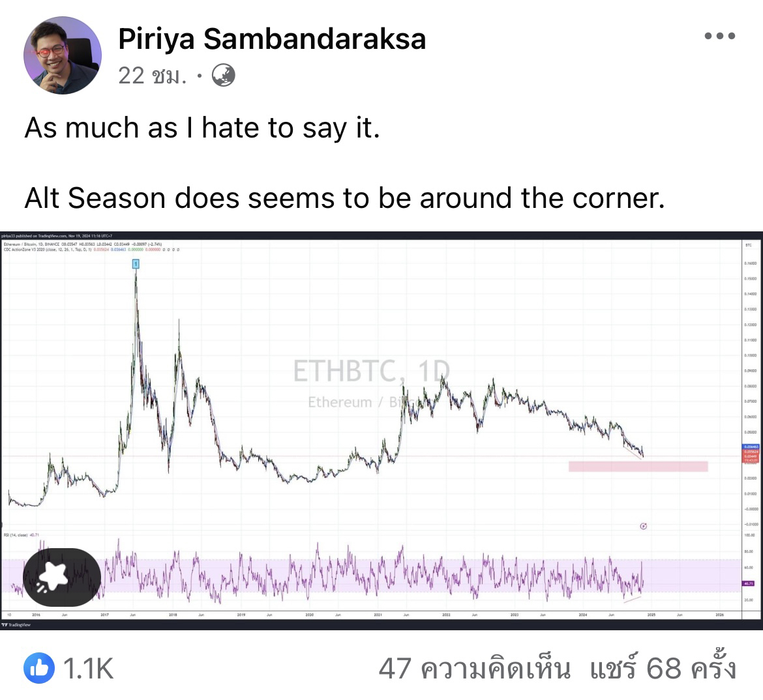Click the TradingView logo on the chart

[x=16, y=624]
